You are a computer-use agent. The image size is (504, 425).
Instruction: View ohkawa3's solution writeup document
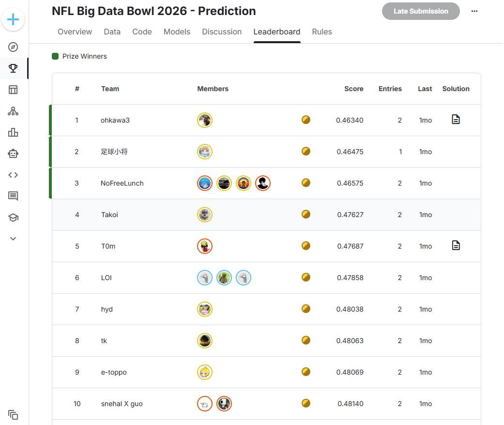(x=456, y=119)
